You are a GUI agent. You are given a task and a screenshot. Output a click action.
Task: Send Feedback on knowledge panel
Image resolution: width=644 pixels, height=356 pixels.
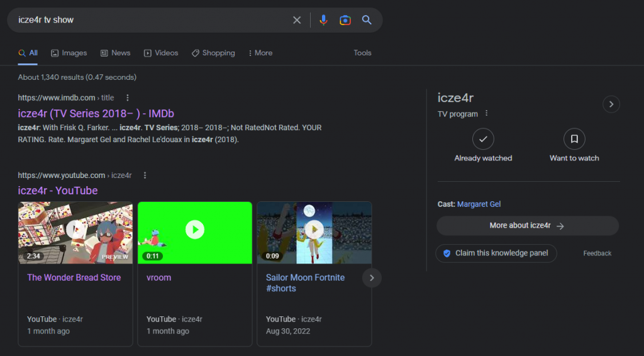pos(597,253)
